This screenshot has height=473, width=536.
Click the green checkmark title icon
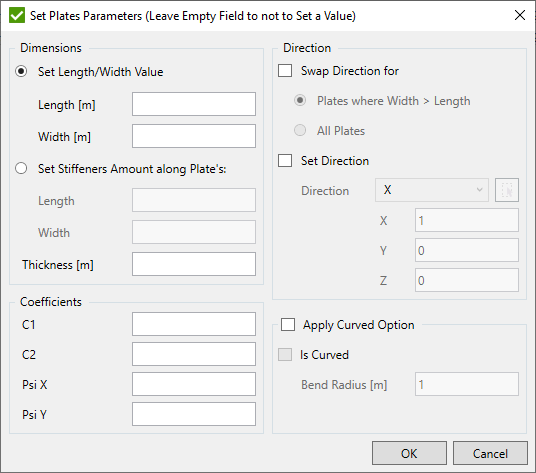coord(17,16)
